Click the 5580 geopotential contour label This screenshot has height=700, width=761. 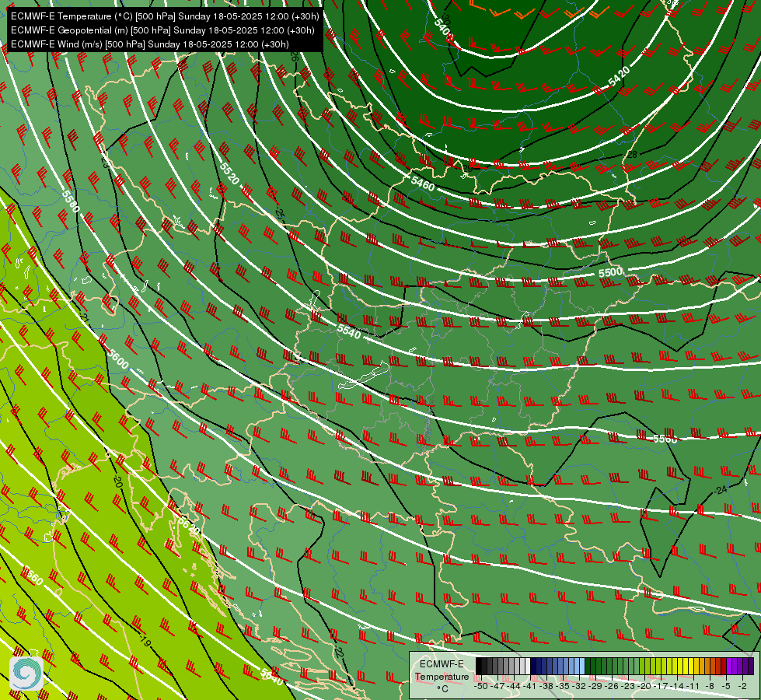(71, 201)
